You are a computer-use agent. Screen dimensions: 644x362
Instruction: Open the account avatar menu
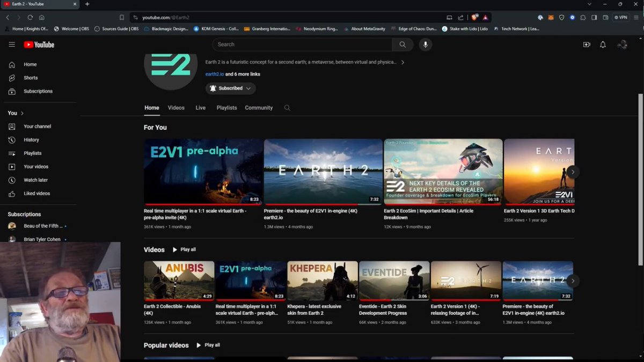622,45
